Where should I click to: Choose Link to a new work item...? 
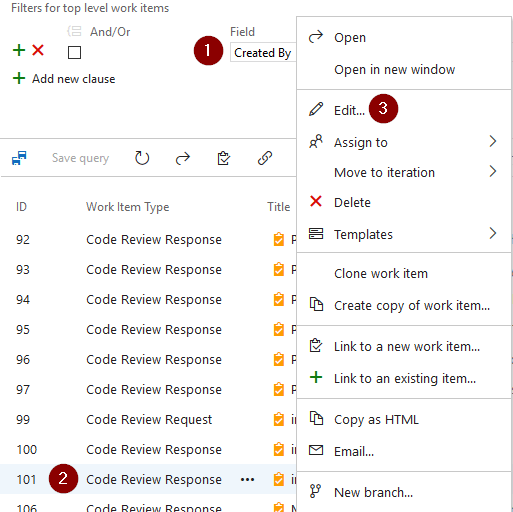tap(404, 346)
